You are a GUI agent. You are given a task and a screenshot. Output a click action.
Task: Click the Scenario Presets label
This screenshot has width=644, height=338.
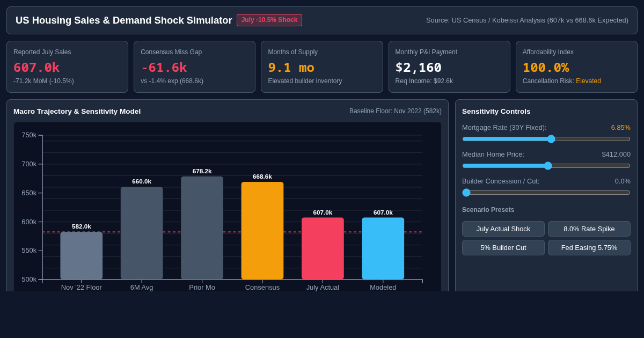[x=488, y=210]
